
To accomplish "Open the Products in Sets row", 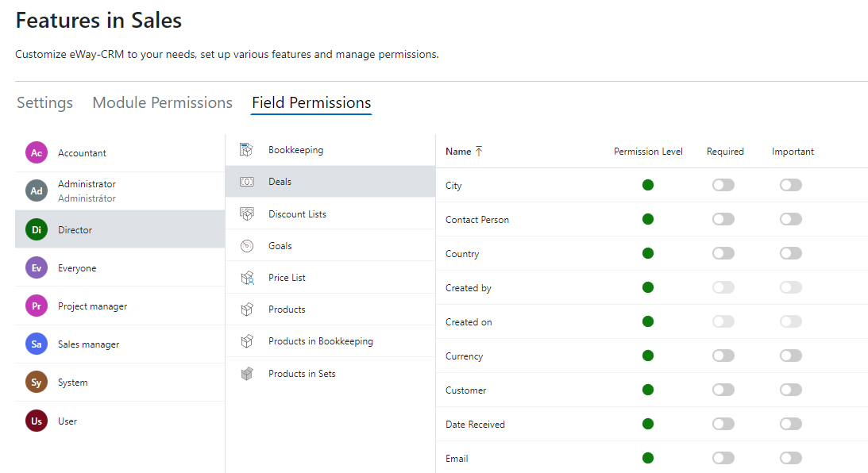I will [x=330, y=374].
